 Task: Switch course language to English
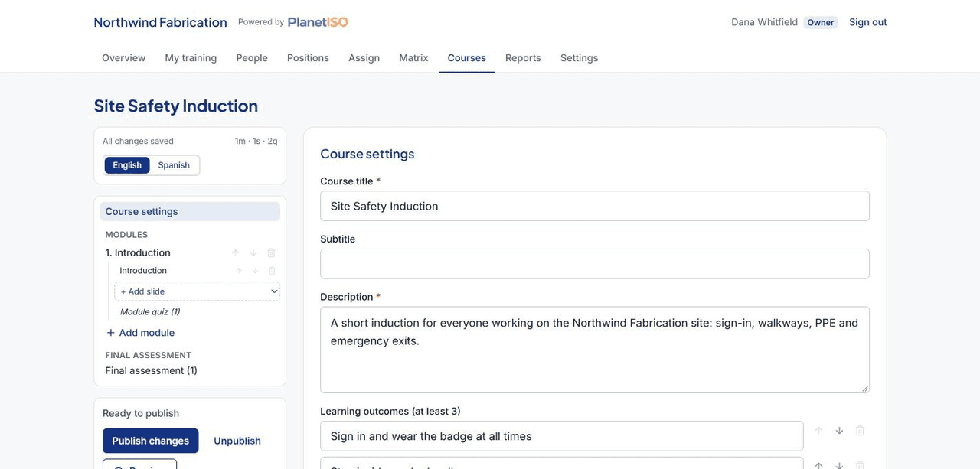coord(127,165)
